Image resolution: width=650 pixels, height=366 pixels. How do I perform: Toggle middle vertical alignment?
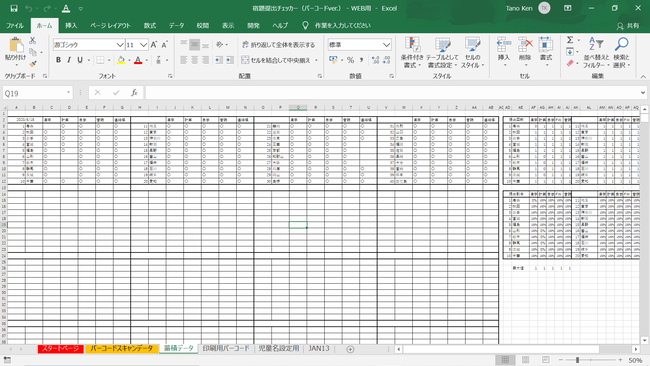[194, 45]
